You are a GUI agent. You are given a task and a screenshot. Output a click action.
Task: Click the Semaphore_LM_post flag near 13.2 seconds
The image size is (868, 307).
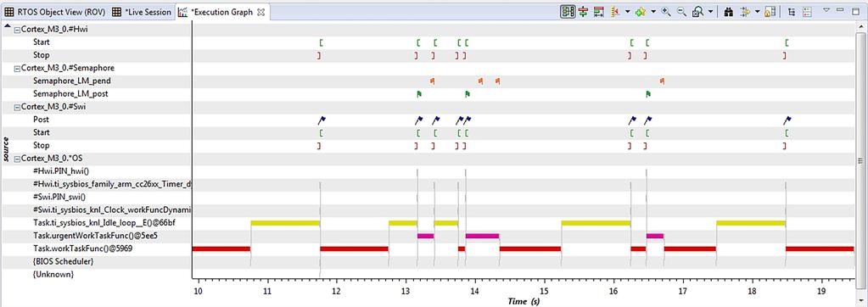(x=419, y=94)
